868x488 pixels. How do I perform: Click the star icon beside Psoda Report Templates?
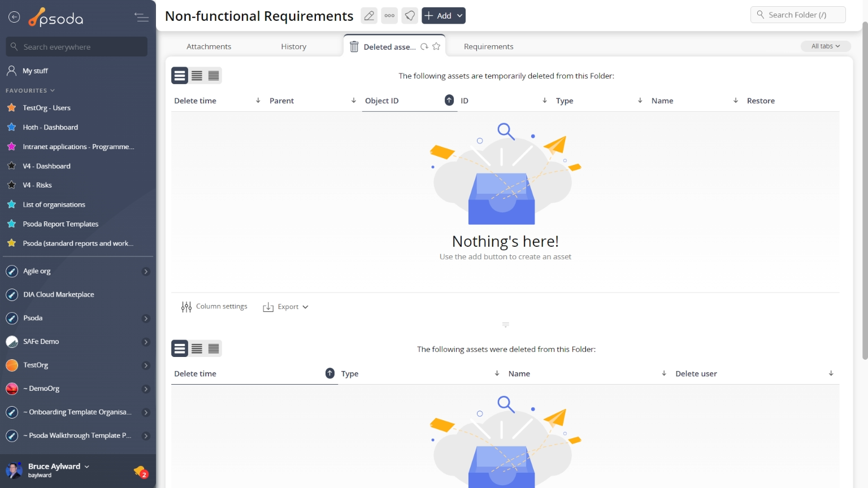[11, 224]
